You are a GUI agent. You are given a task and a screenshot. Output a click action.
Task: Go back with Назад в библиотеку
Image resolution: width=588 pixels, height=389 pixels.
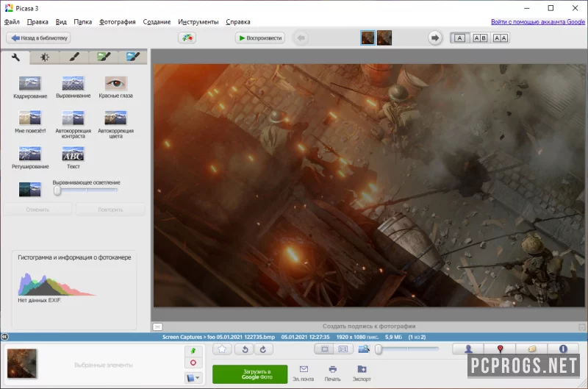click(38, 38)
